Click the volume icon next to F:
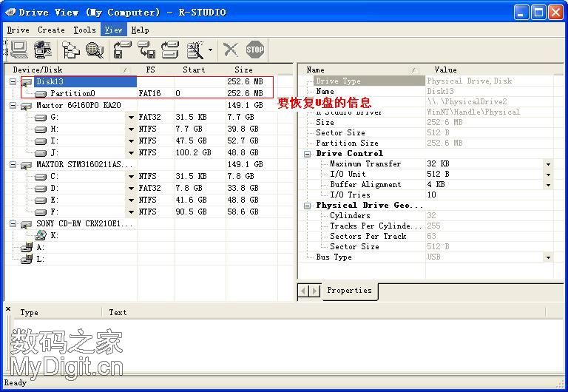 coord(41,212)
